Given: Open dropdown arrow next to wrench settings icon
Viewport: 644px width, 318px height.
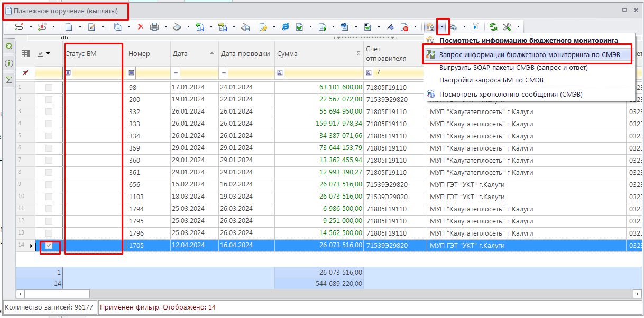Looking at the screenshot, I should 519,26.
